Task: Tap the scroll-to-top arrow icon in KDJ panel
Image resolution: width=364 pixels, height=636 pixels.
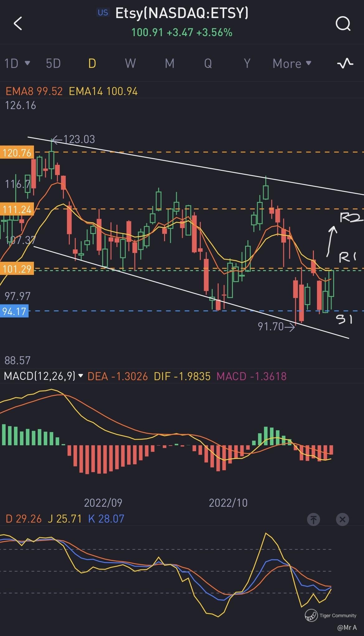Action: (x=313, y=519)
